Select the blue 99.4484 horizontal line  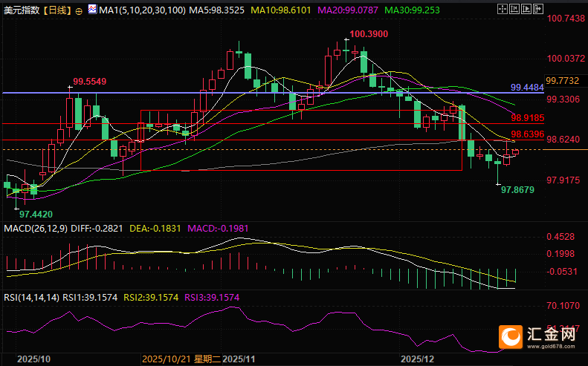click(273, 93)
